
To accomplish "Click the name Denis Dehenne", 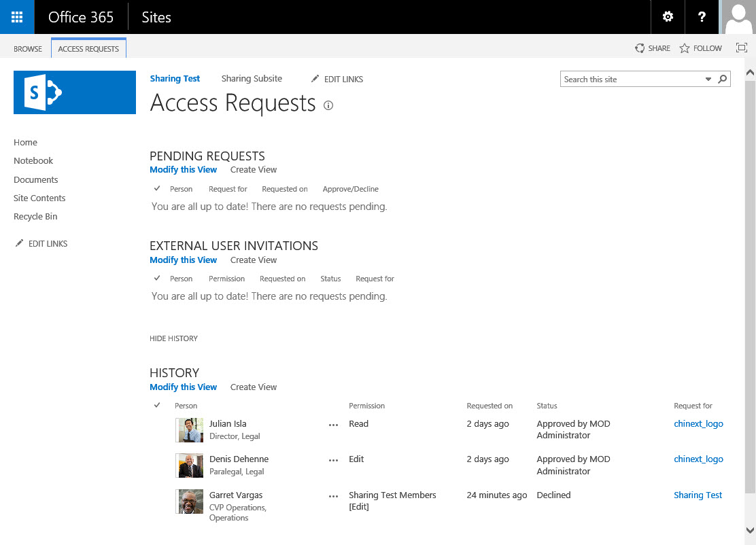I will tap(239, 459).
